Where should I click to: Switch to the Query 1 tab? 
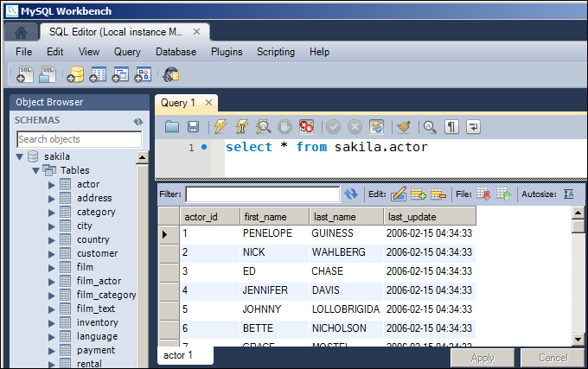(x=178, y=103)
